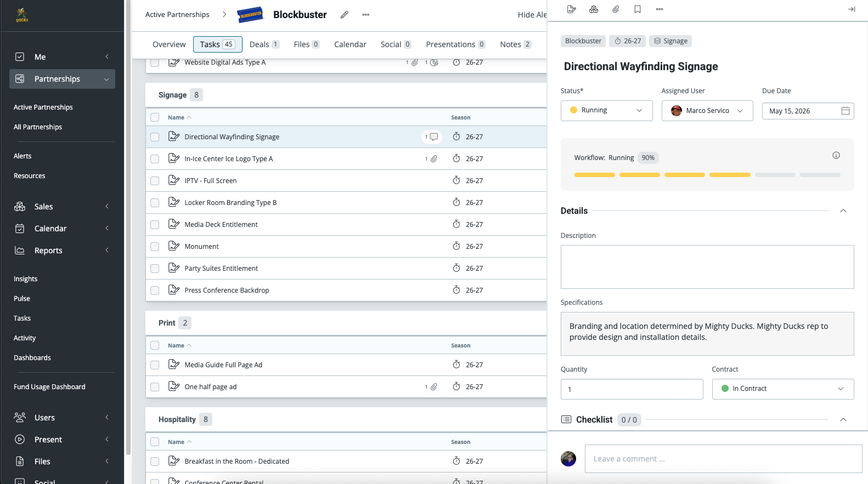
Task: Switch to the Deals tab
Action: (264, 44)
